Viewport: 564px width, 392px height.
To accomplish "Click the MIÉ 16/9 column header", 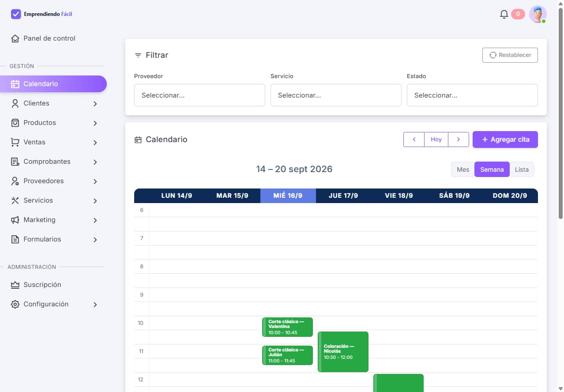I will tap(288, 196).
